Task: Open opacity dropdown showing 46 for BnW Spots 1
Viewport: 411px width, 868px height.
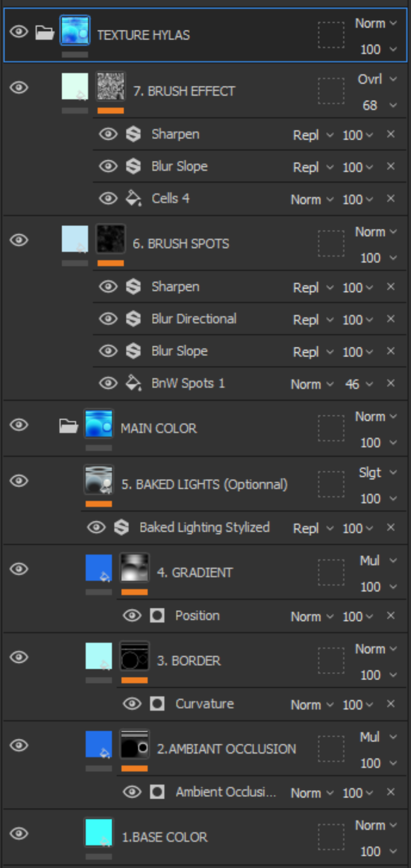Action: 359,384
